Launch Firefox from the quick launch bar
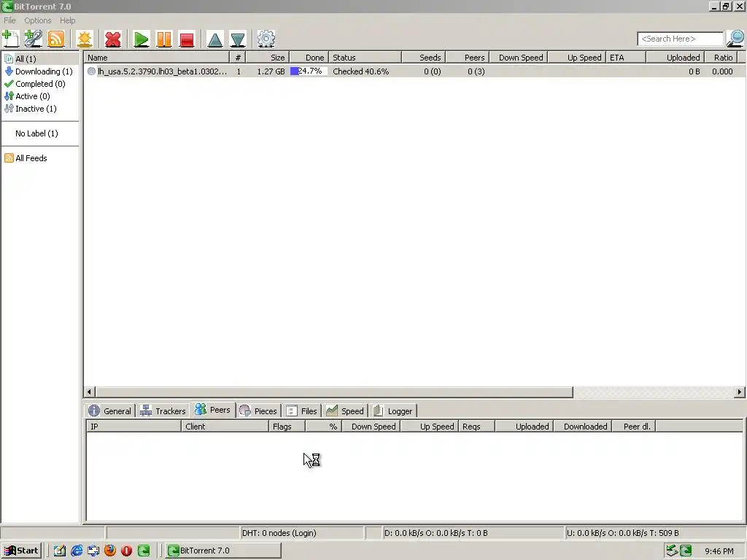Viewport: 747px width, 560px height. coord(110,551)
